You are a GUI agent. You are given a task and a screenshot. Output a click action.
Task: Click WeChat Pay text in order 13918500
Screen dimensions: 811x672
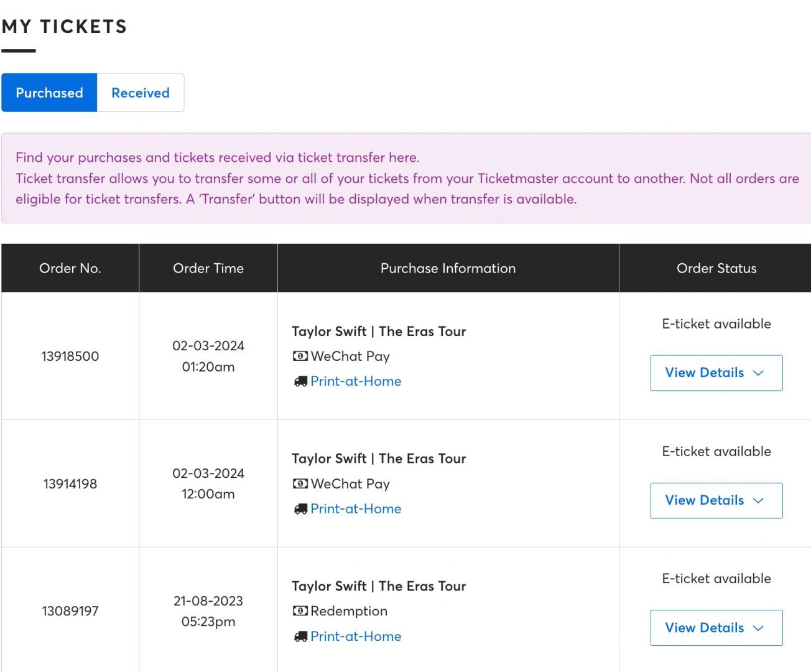pos(350,356)
